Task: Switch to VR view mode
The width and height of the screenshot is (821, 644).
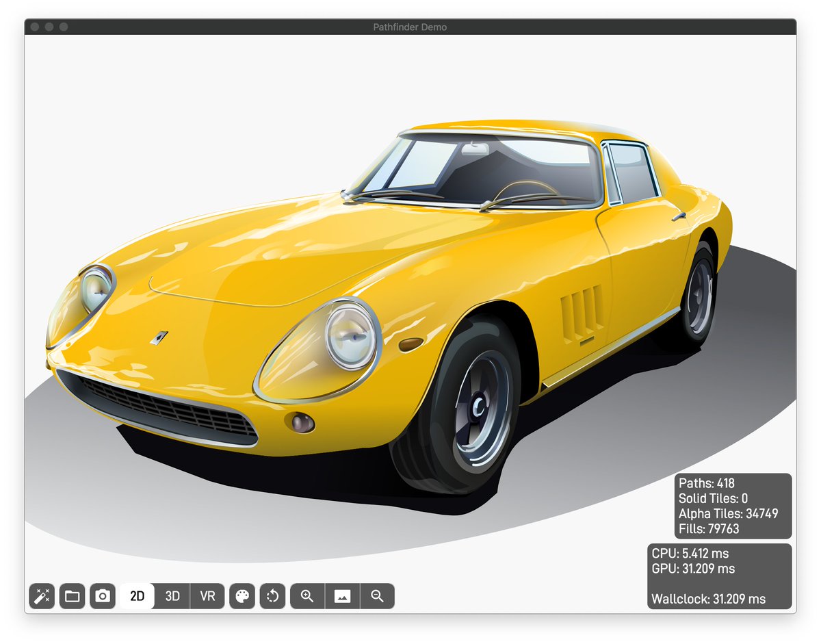Action: (207, 596)
